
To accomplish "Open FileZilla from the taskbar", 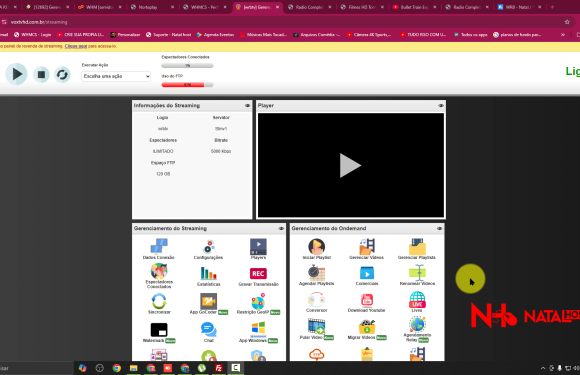I will point(219,368).
